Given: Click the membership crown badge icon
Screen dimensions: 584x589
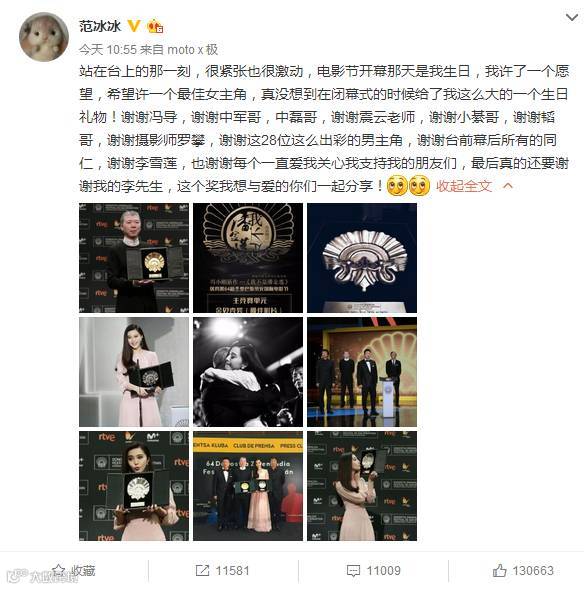Looking at the screenshot, I should tap(155, 26).
